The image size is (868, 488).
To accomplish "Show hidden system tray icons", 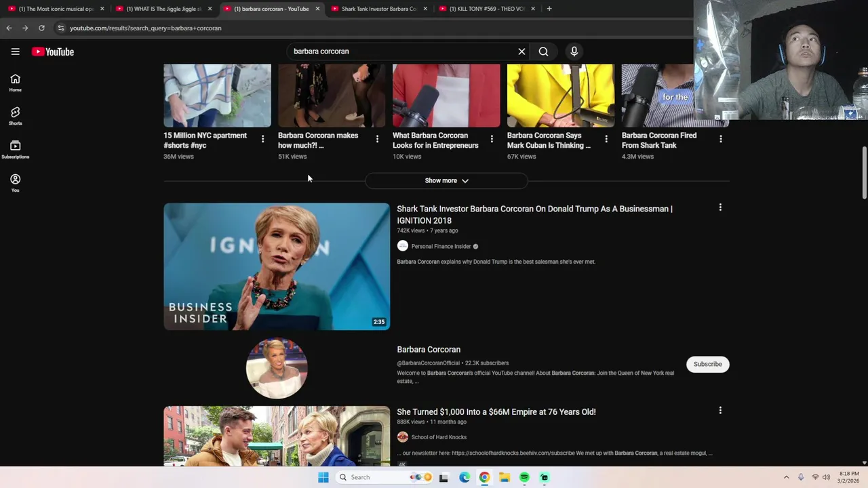I will (787, 477).
